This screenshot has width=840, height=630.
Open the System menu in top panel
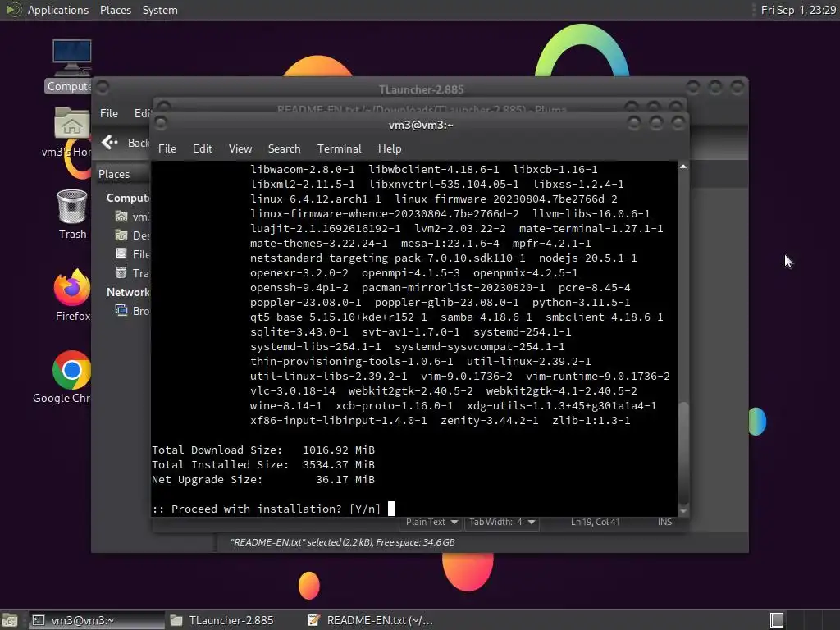click(x=160, y=10)
